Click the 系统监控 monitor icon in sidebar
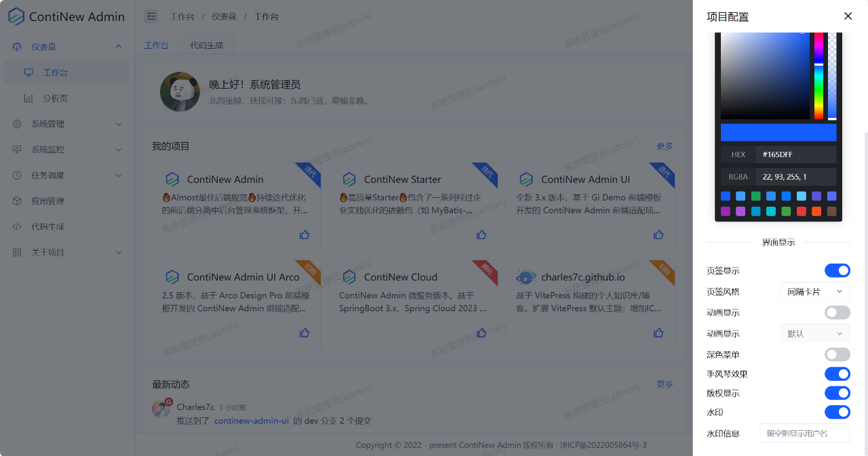This screenshot has width=868, height=456. point(17,150)
